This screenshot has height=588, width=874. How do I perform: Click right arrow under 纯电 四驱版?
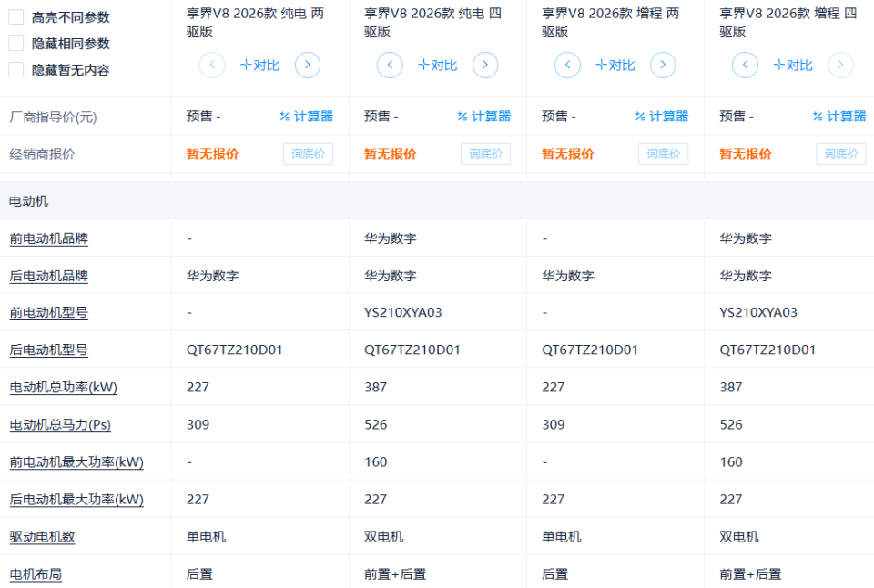click(x=485, y=66)
